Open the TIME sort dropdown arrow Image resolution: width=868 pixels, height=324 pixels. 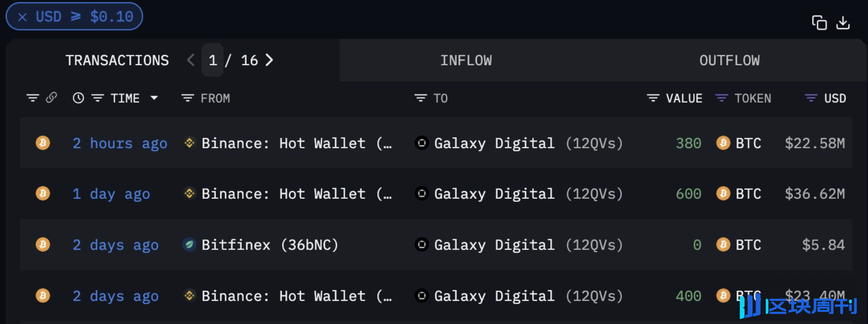(x=154, y=98)
